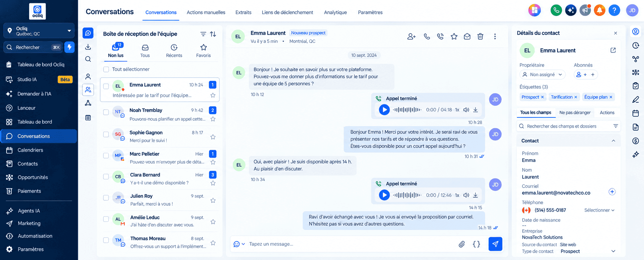This screenshot has width=644, height=260.
Task: Click the trash icon to delete conversation
Action: click(480, 37)
